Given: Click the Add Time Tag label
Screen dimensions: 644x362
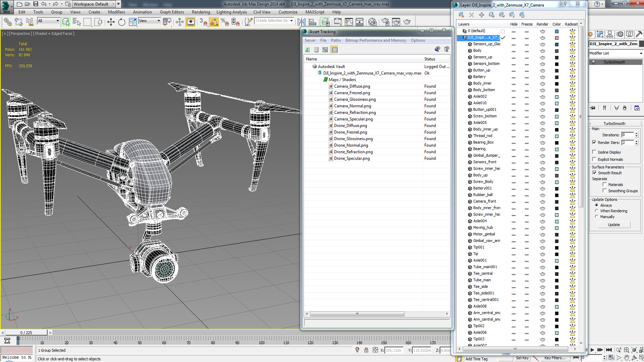Looking at the screenshot, I should click(476, 359).
